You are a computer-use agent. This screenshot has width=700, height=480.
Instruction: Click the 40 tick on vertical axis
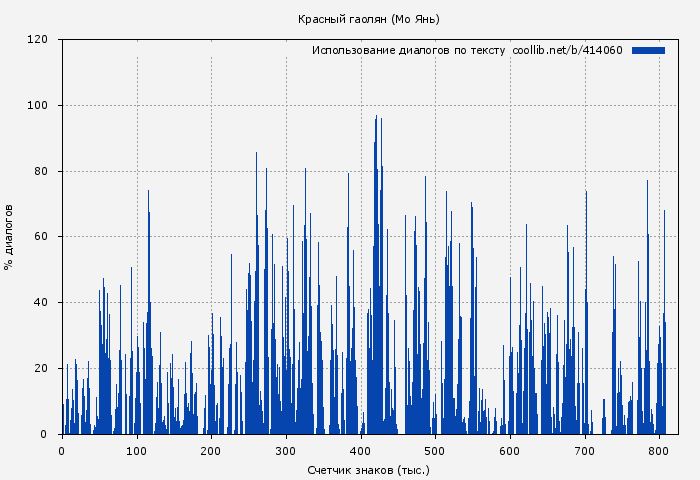pos(41,303)
